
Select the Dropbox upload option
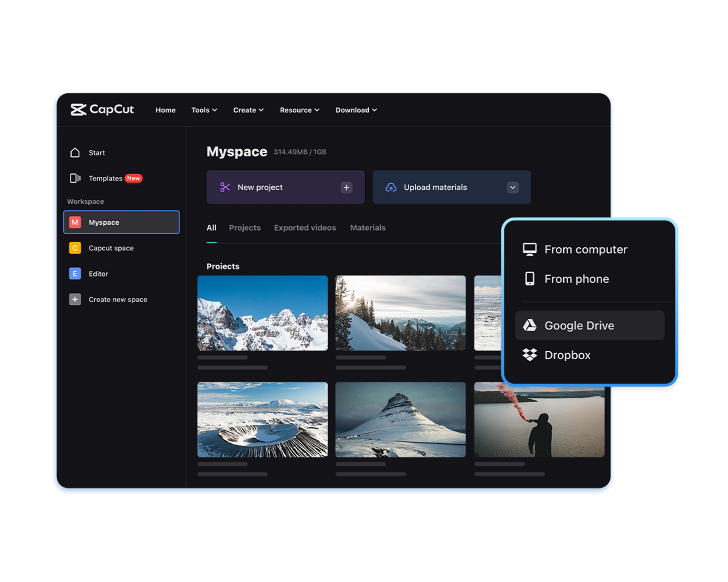568,355
